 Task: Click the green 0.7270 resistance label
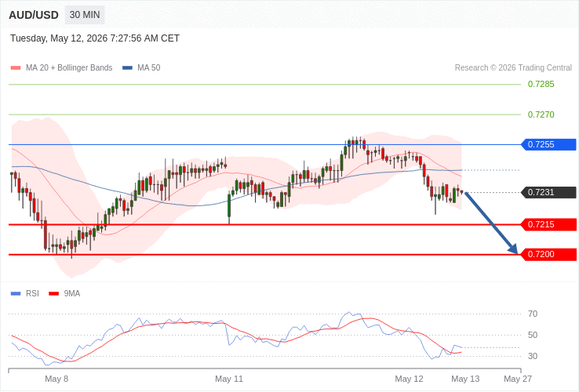coord(541,114)
